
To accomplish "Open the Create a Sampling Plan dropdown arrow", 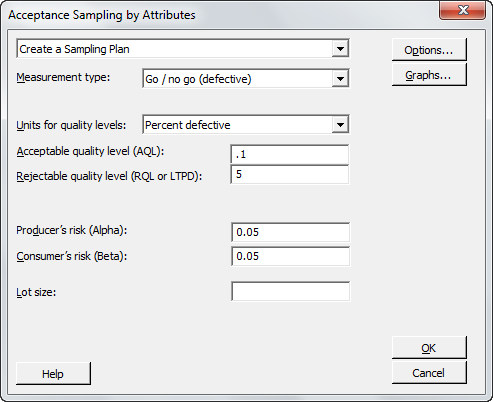I will pos(340,49).
